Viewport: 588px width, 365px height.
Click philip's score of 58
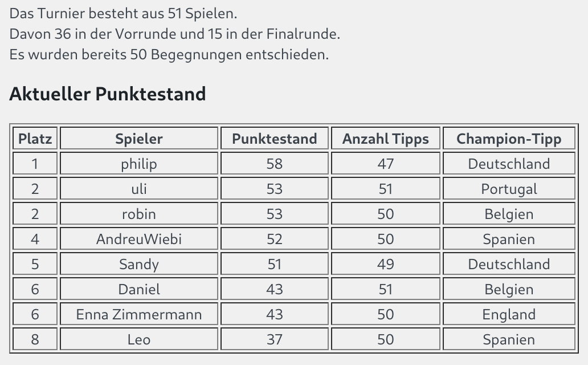point(275,164)
